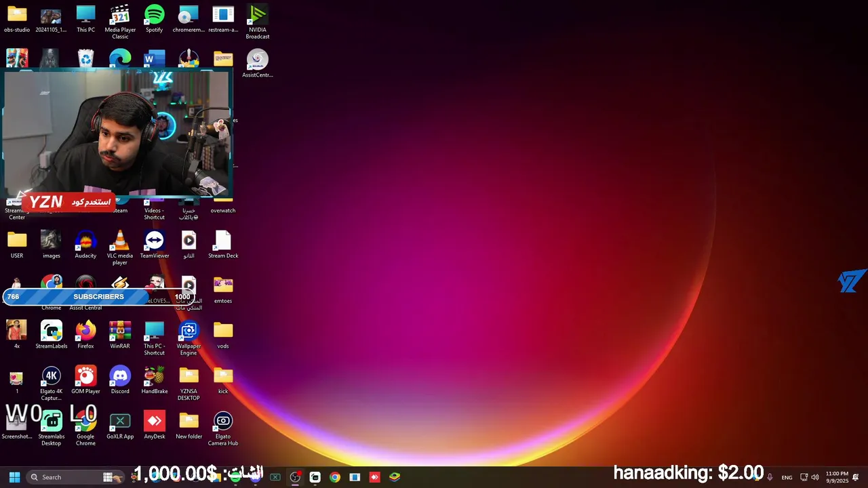The image size is (868, 488).
Task: Open the kick folder
Action: [223, 380]
